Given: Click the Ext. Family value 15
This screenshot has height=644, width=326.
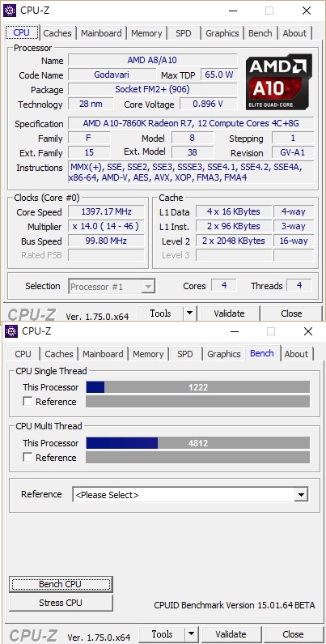Looking at the screenshot, I should (89, 152).
